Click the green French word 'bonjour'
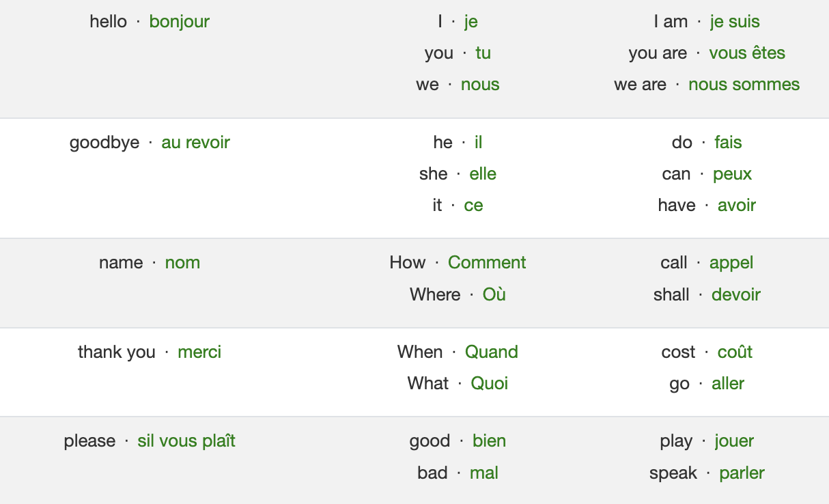The width and height of the screenshot is (829, 504). tap(179, 22)
